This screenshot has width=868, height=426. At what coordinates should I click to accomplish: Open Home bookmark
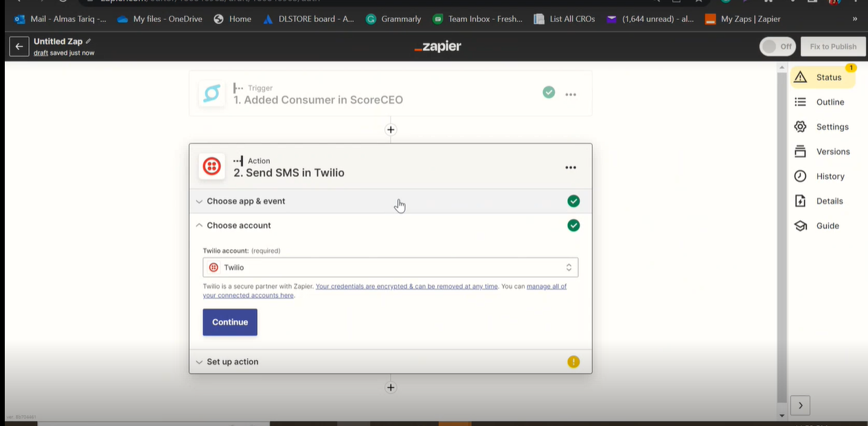[x=232, y=19]
